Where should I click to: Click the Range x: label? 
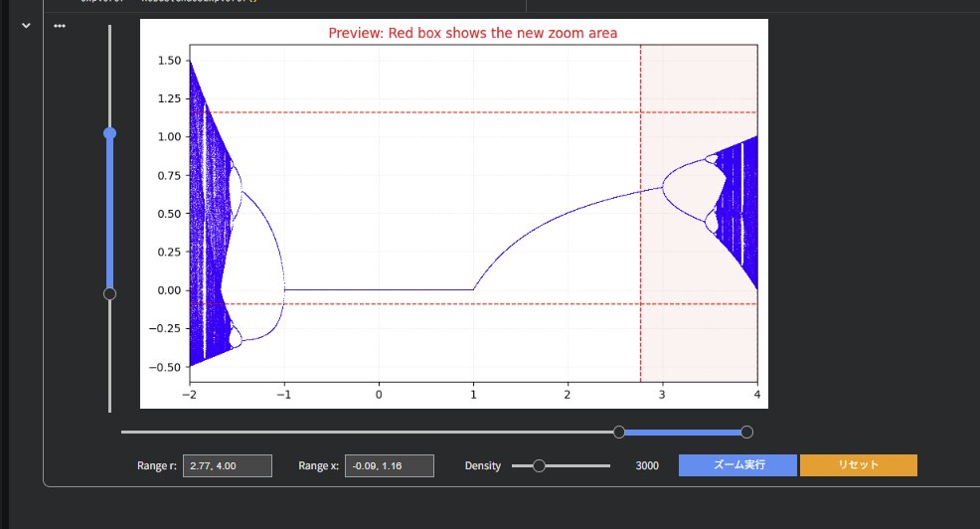(x=319, y=465)
